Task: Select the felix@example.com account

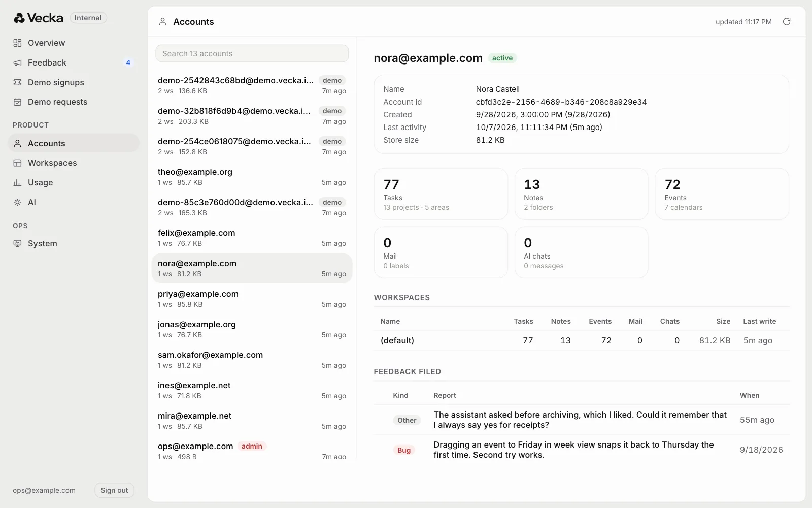Action: [252, 238]
